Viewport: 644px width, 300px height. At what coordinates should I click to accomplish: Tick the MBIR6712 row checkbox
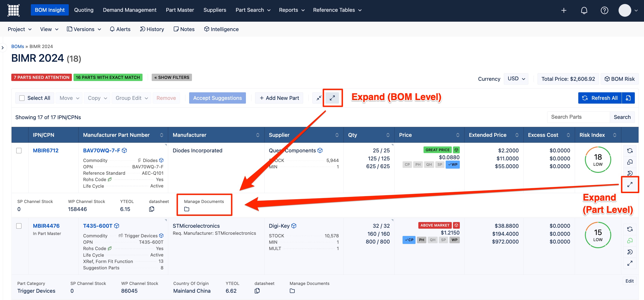tap(19, 150)
